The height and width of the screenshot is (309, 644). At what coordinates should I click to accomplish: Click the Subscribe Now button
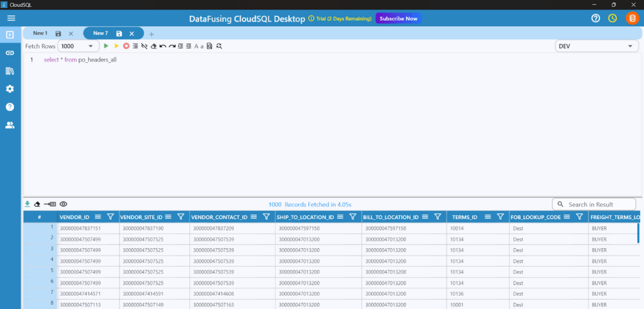pos(398,18)
